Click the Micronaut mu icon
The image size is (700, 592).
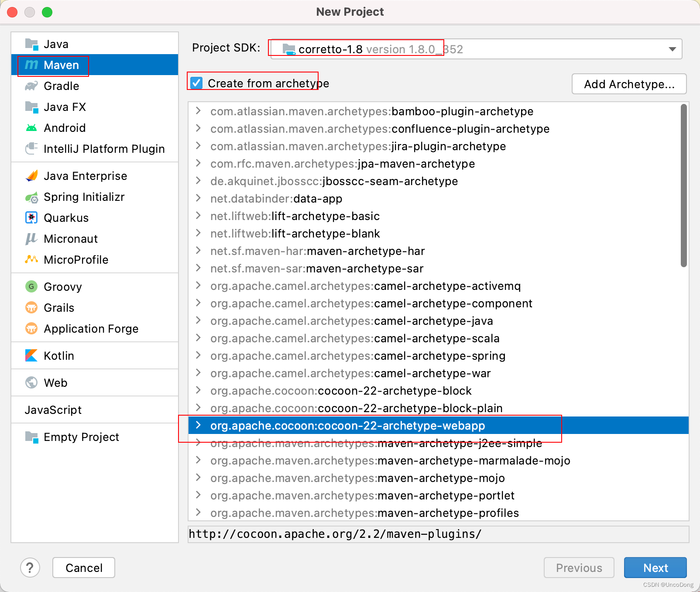click(x=31, y=239)
